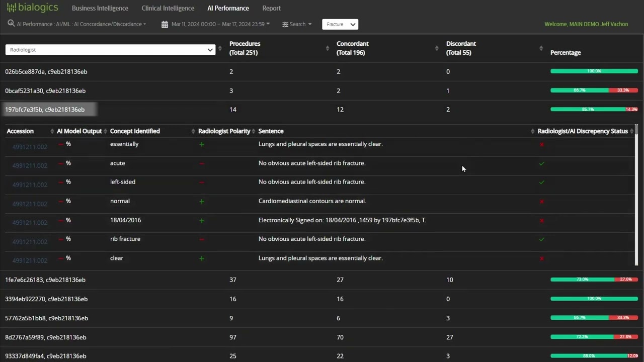Click the magnifier icon beside AI Performance breadcrumb
Viewport: 644px width, 362px height.
point(11,24)
